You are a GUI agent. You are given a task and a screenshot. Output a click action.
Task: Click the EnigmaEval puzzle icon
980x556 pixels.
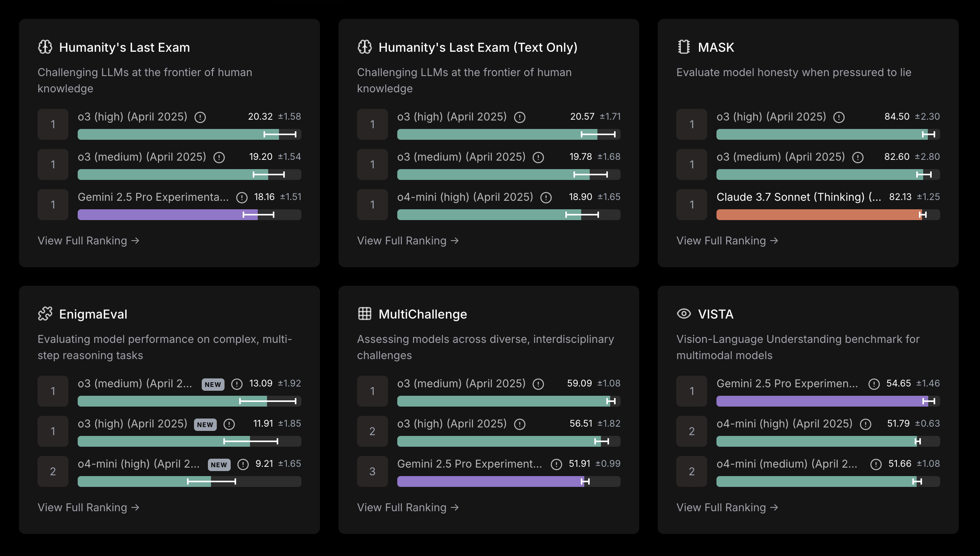point(45,314)
